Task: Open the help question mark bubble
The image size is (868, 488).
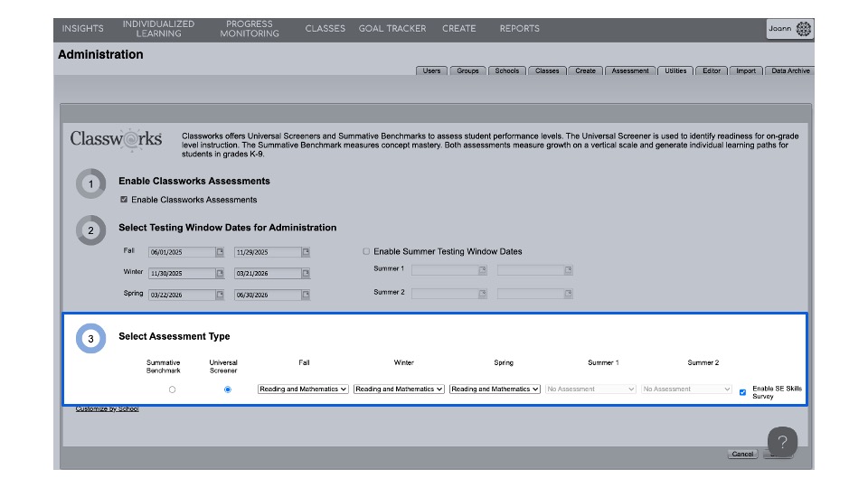Action: [782, 442]
